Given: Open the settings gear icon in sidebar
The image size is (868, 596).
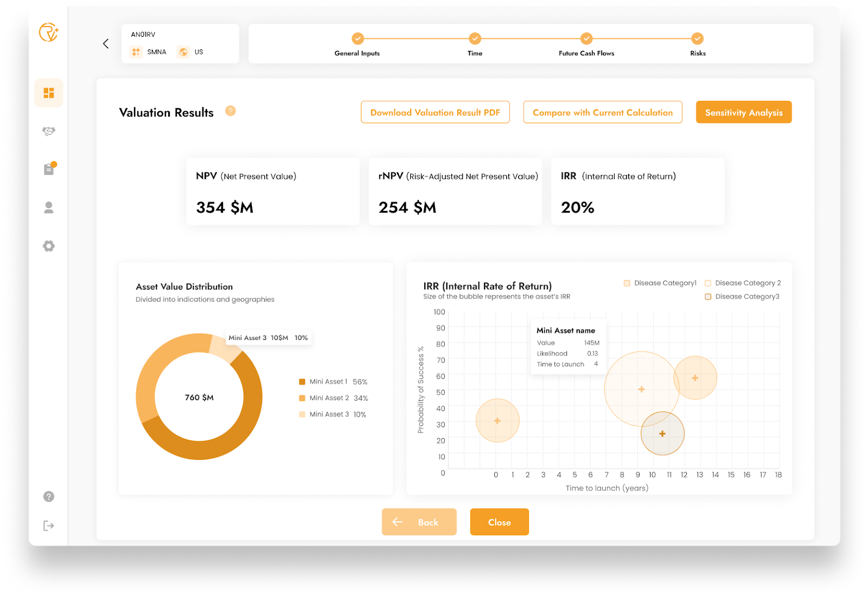Looking at the screenshot, I should point(49,246).
